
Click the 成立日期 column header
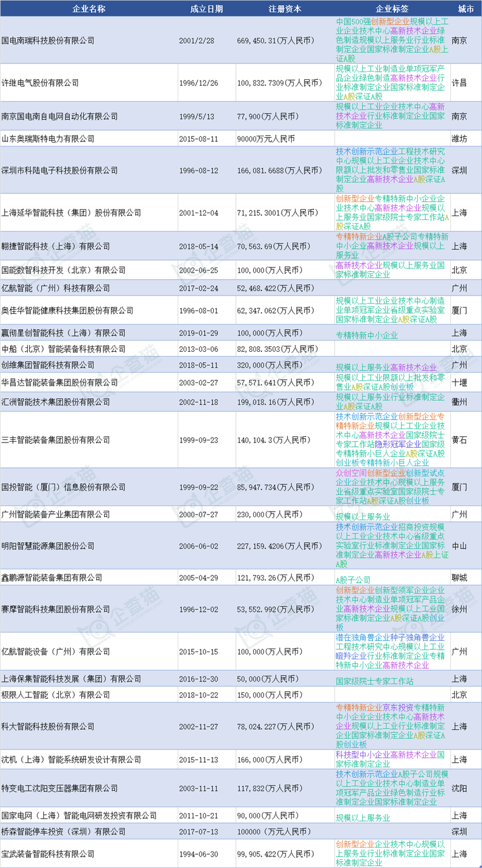(x=207, y=9)
